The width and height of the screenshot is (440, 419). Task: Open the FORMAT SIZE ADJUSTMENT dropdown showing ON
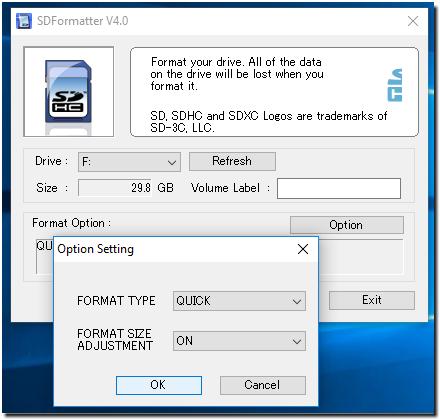[x=239, y=341]
